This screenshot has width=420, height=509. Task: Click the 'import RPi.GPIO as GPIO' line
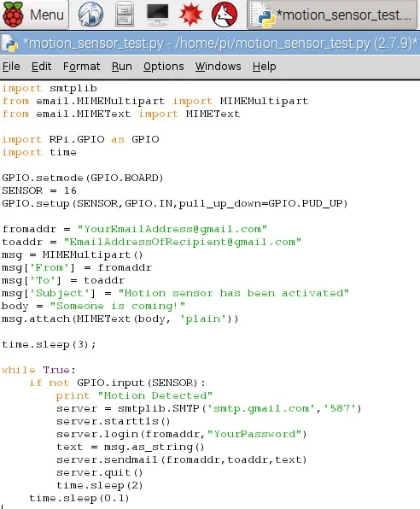pos(80,139)
